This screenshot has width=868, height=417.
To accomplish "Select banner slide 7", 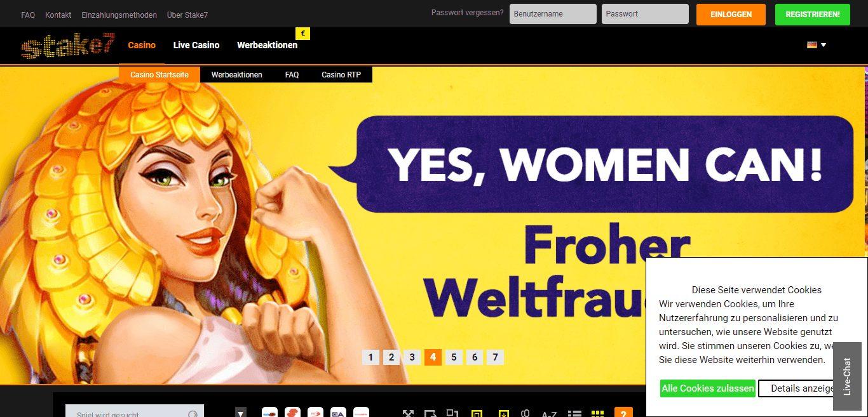I will [x=496, y=357].
